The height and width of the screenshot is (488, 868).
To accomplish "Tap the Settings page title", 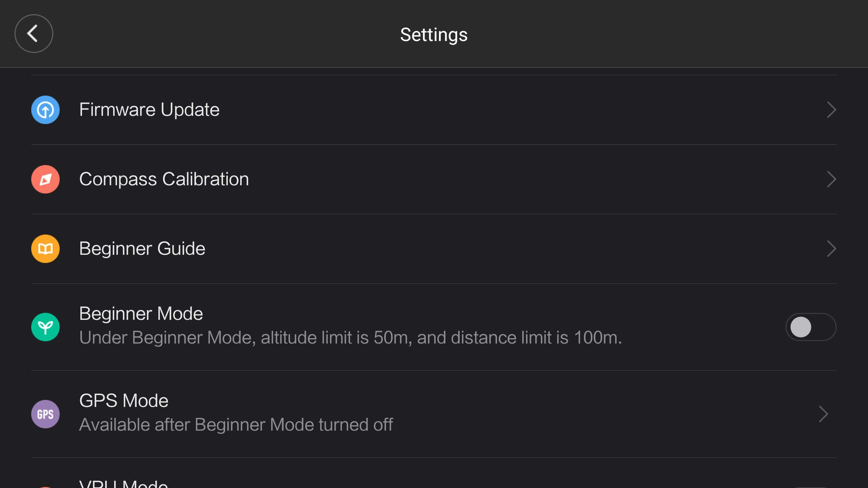I will pos(434,35).
